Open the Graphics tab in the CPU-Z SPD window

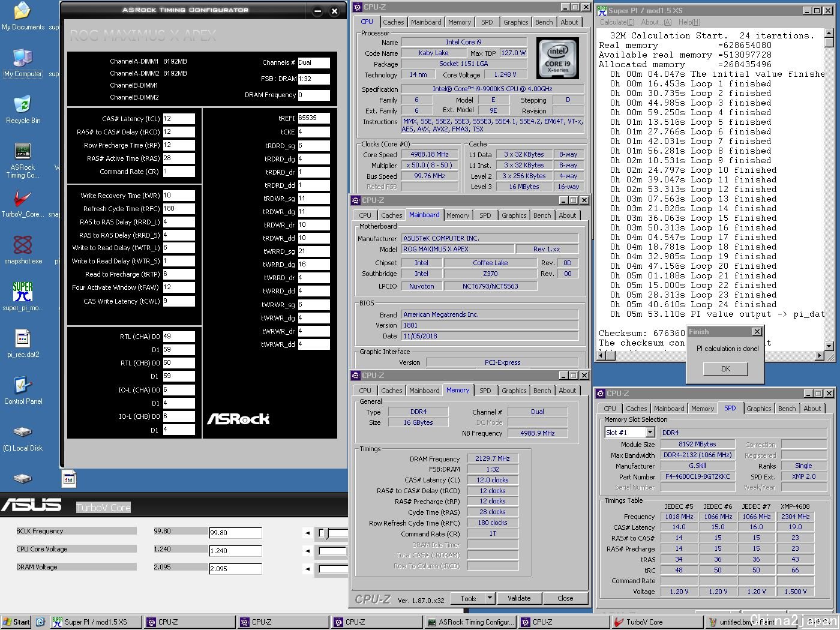point(759,409)
